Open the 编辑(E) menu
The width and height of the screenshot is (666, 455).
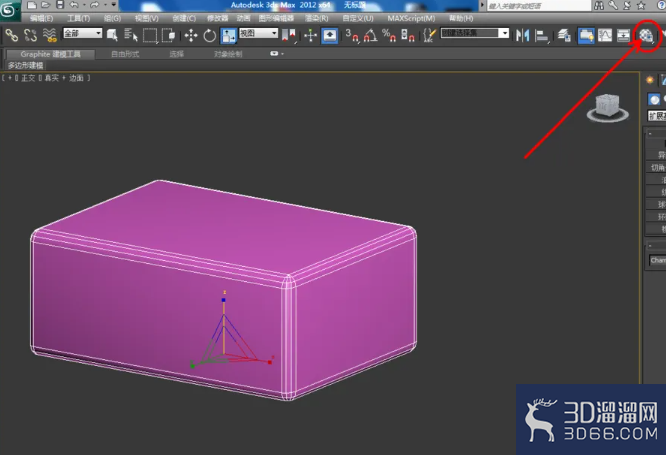[x=41, y=18]
